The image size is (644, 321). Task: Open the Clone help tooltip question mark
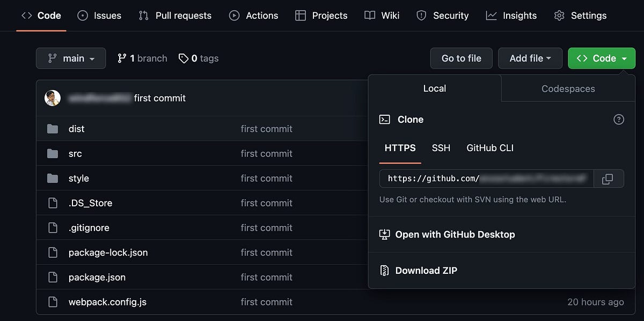(x=619, y=120)
